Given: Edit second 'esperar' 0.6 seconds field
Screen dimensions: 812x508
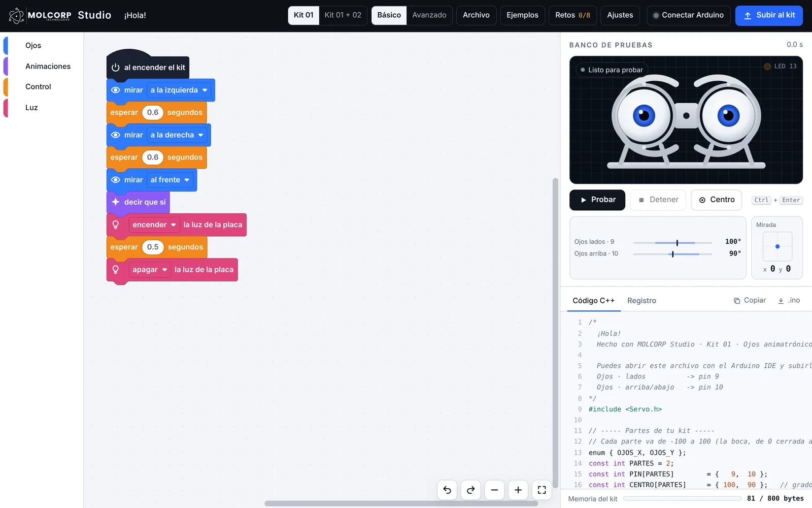Looking at the screenshot, I should (x=153, y=157).
